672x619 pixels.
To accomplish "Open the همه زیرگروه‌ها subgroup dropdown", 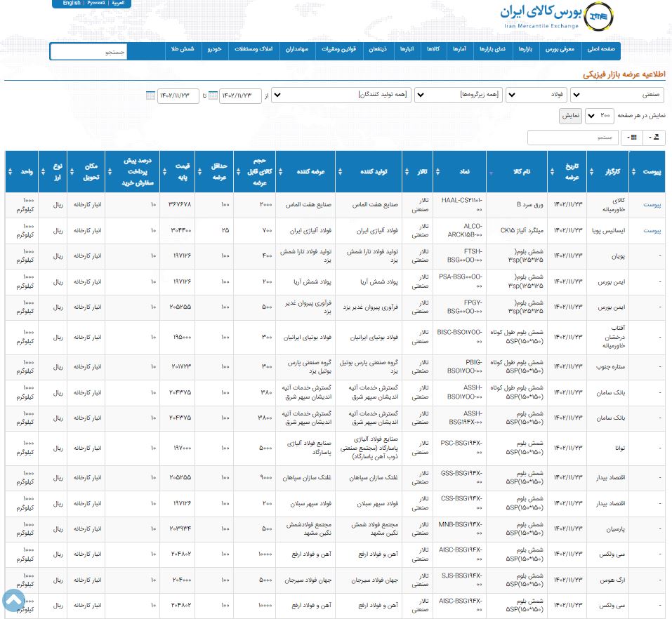I will tap(459, 95).
